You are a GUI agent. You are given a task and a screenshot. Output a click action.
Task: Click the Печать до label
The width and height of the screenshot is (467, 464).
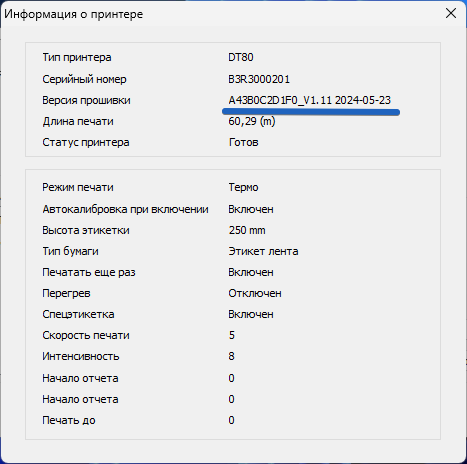click(69, 420)
